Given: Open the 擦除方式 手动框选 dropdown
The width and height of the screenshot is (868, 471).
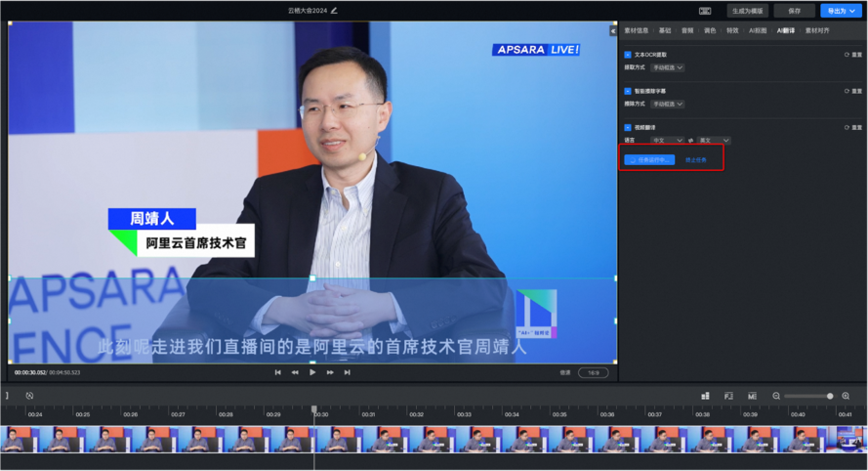Looking at the screenshot, I should coord(668,105).
